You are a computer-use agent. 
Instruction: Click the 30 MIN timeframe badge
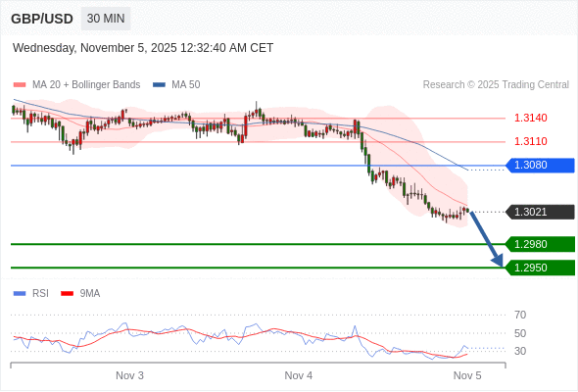click(106, 19)
